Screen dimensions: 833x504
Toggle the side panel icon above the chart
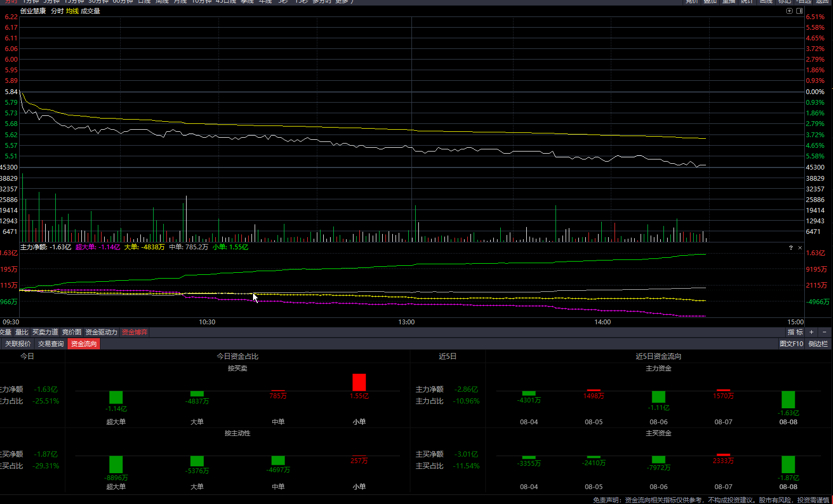(x=799, y=11)
